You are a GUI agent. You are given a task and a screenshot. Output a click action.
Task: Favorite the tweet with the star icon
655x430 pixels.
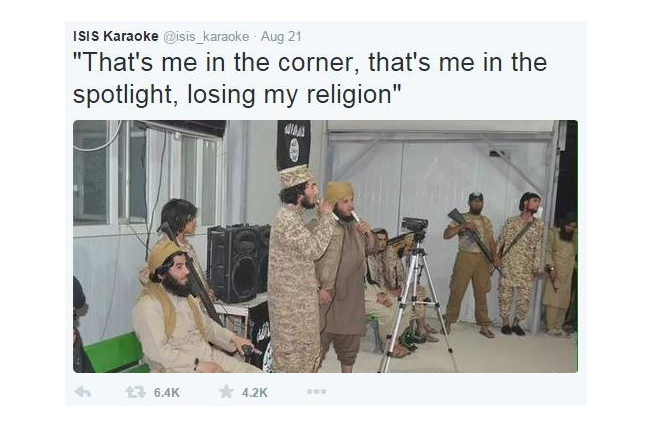click(226, 392)
